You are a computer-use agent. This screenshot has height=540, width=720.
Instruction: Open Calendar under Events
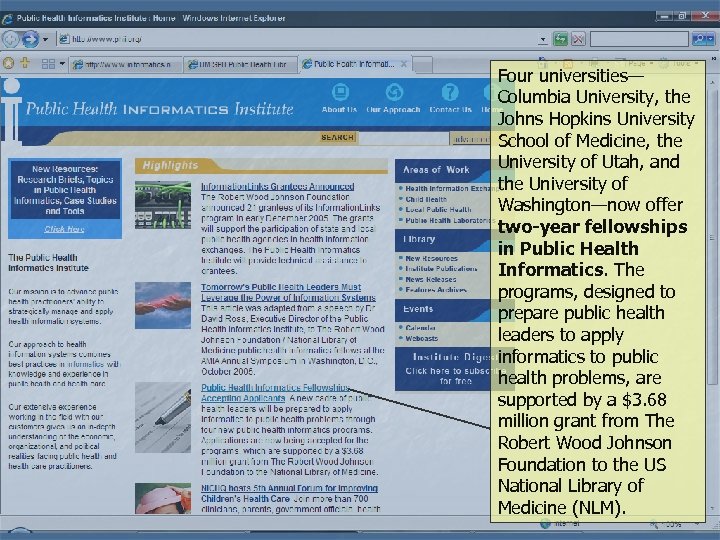(x=420, y=328)
